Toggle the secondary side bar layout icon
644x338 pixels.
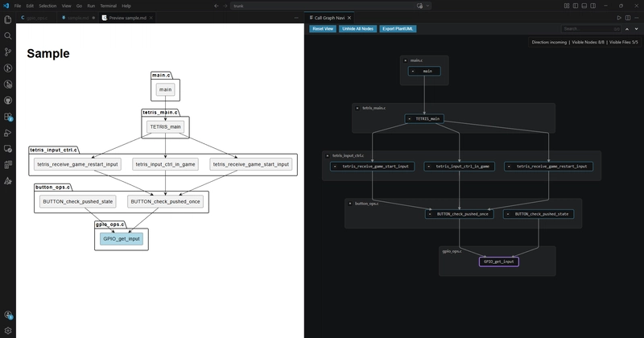pos(593,6)
